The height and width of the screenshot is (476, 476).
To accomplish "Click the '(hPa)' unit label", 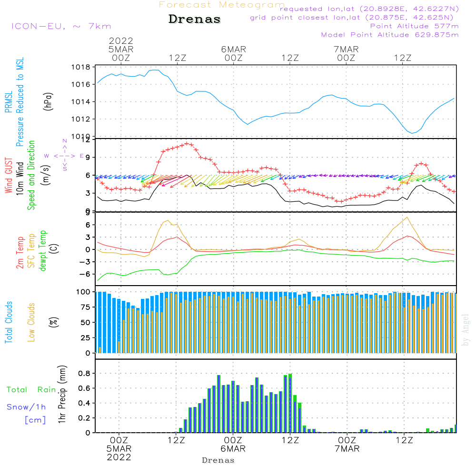I will point(48,101).
